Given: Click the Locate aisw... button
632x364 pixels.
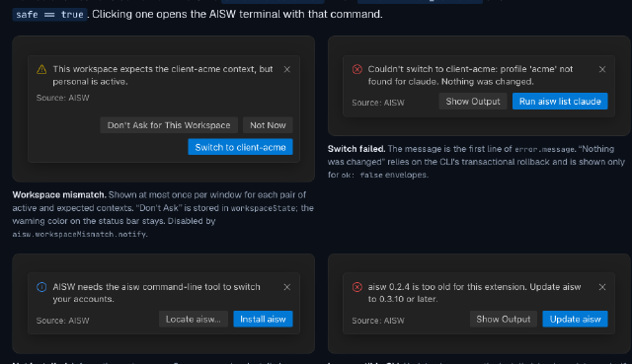Looking at the screenshot, I should pyautogui.click(x=194, y=320).
